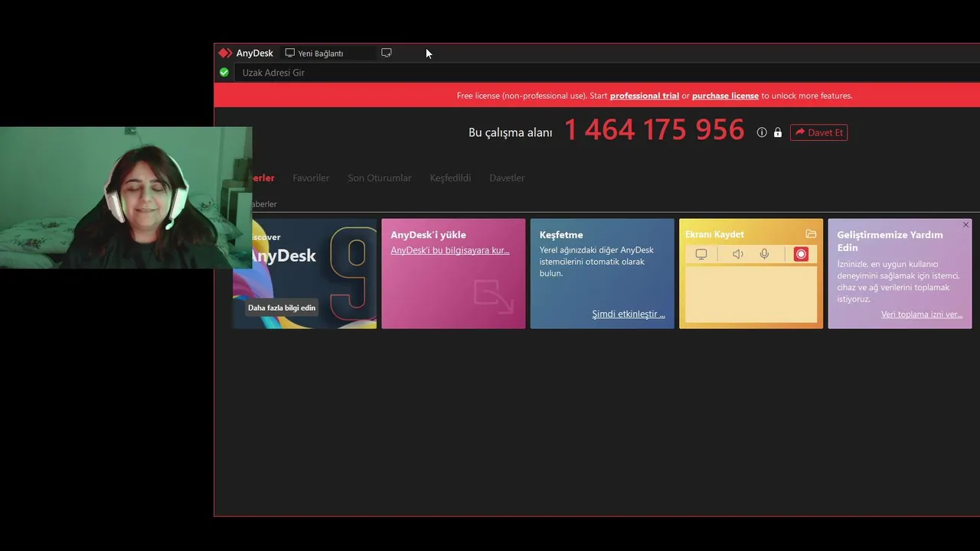The width and height of the screenshot is (980, 551).
Task: Click the Davet Et invite button
Action: pos(818,132)
